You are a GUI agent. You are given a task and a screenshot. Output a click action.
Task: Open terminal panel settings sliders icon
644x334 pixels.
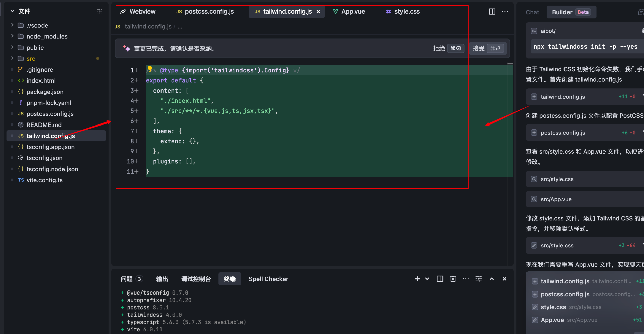[479, 279]
